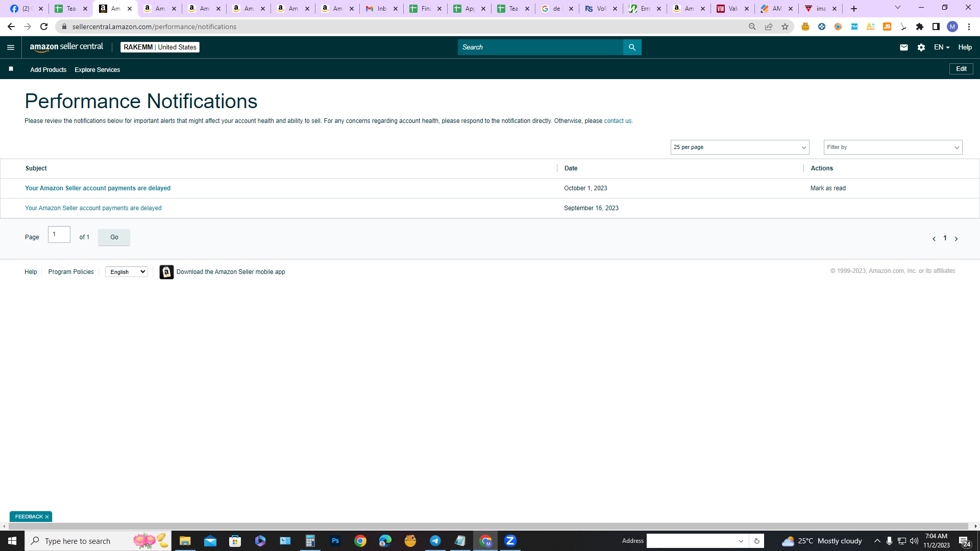Click the Seller Central search field
The height and width of the screenshot is (551, 980).
click(541, 47)
